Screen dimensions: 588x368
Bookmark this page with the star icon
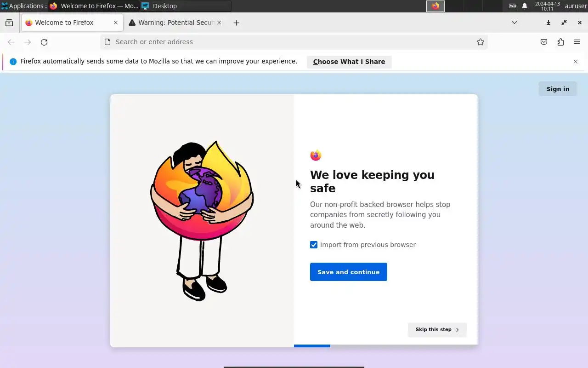(481, 42)
